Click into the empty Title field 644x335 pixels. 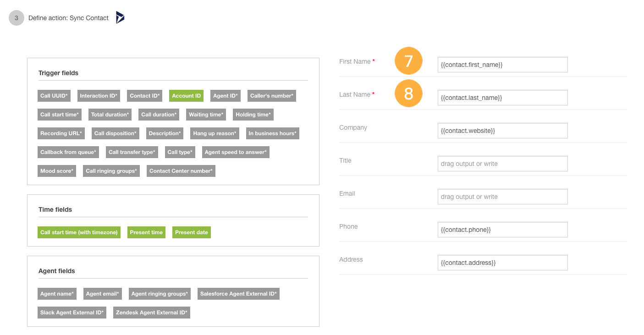click(503, 164)
